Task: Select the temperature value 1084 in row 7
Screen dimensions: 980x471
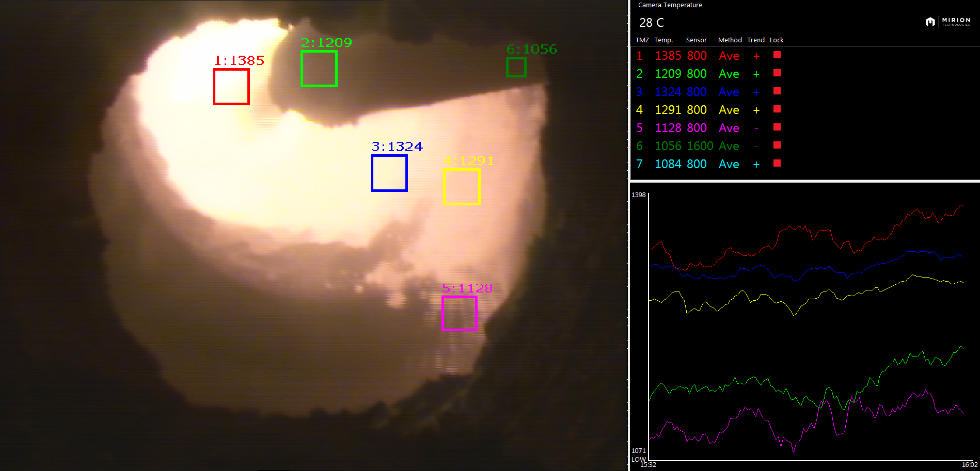Action: click(x=668, y=164)
